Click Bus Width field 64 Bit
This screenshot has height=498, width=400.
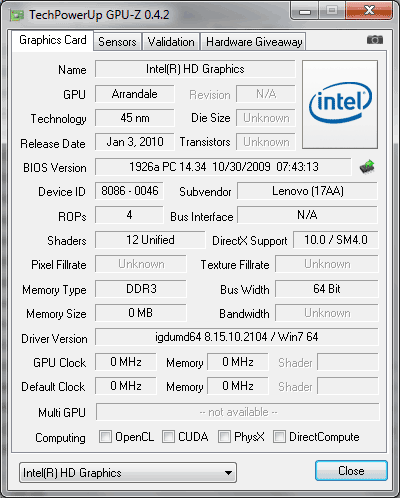(x=327, y=289)
